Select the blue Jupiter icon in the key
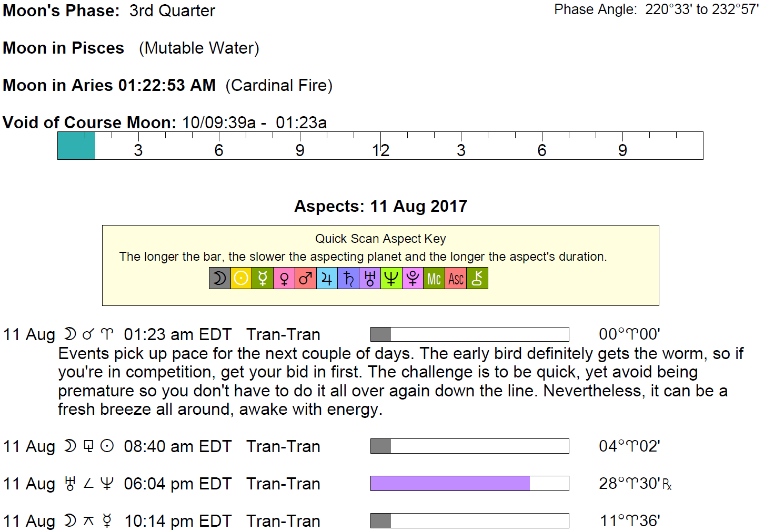 pos(327,279)
